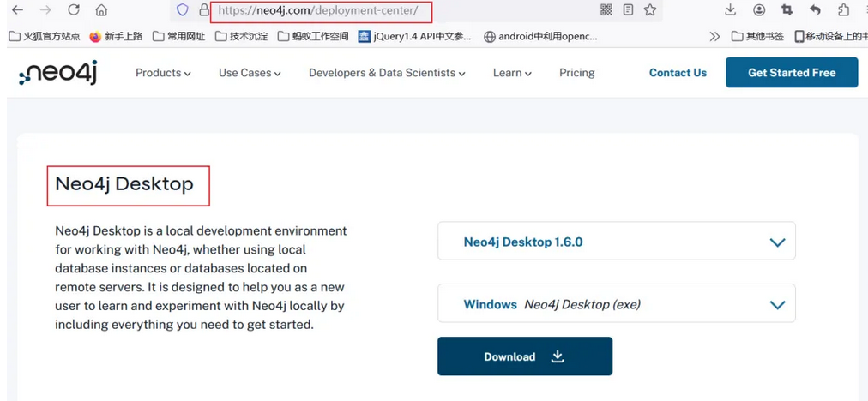Image resolution: width=868 pixels, height=401 pixels.
Task: Open the Neo4j Desktop 1.6.0 version dropdown
Action: (x=616, y=241)
